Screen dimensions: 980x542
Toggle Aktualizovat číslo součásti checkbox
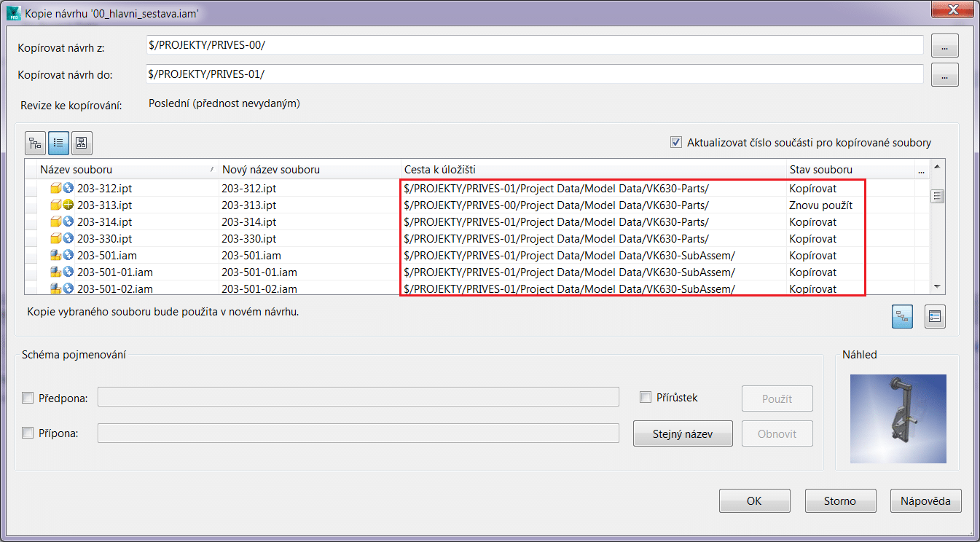pyautogui.click(x=676, y=143)
